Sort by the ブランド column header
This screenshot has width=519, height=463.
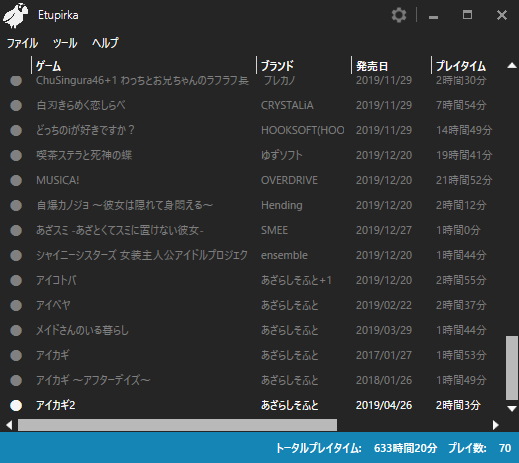point(277,66)
